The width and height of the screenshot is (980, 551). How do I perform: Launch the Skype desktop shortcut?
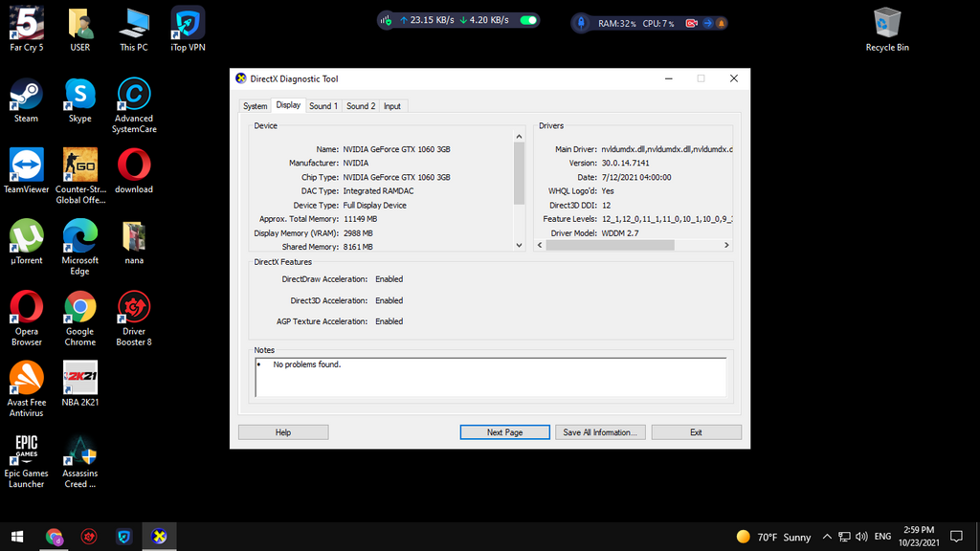point(80,100)
